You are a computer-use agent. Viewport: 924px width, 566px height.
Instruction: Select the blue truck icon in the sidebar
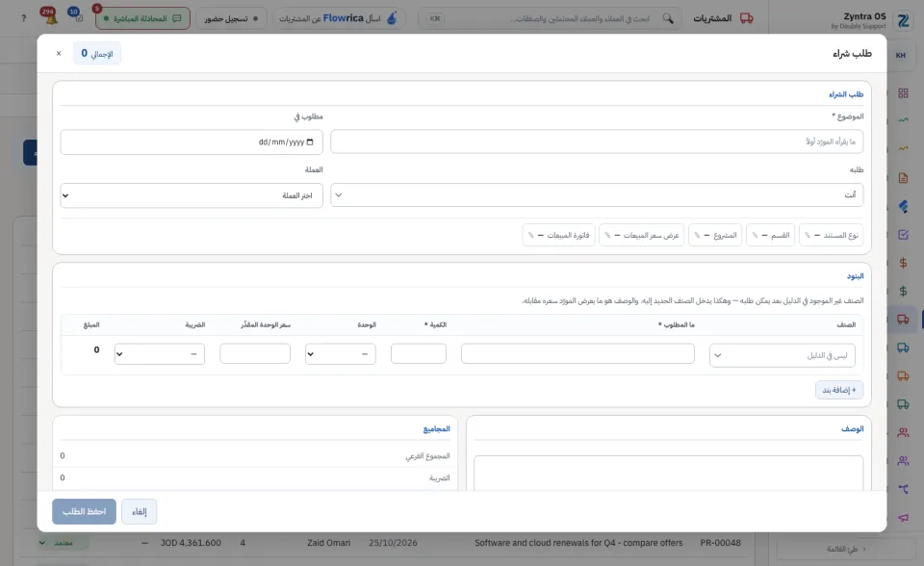pyautogui.click(x=903, y=347)
